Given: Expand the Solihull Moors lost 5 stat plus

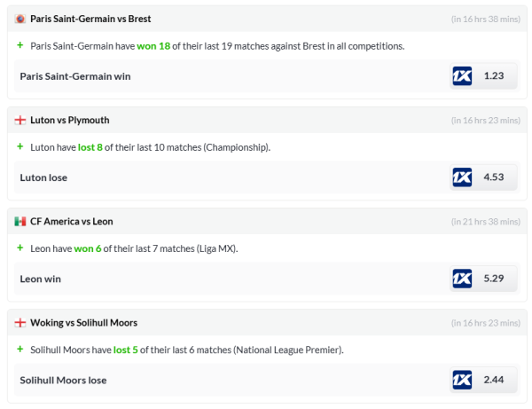Looking at the screenshot, I should click(20, 350).
